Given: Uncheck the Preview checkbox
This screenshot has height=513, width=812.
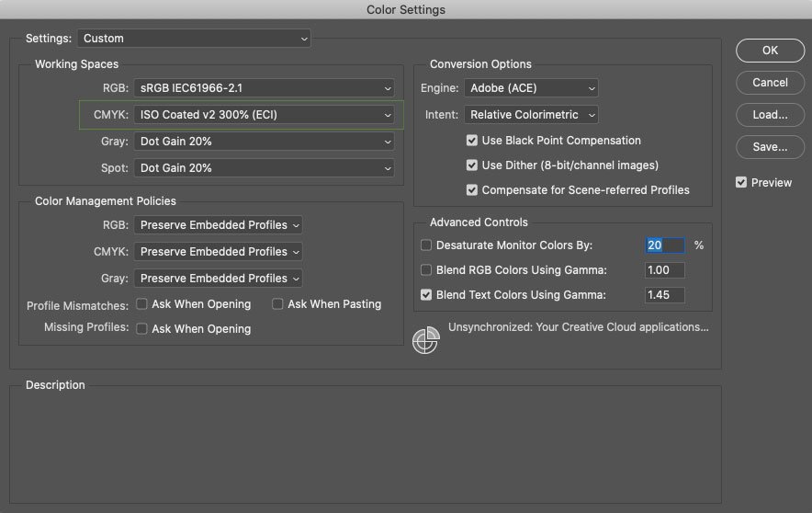Looking at the screenshot, I should point(741,183).
